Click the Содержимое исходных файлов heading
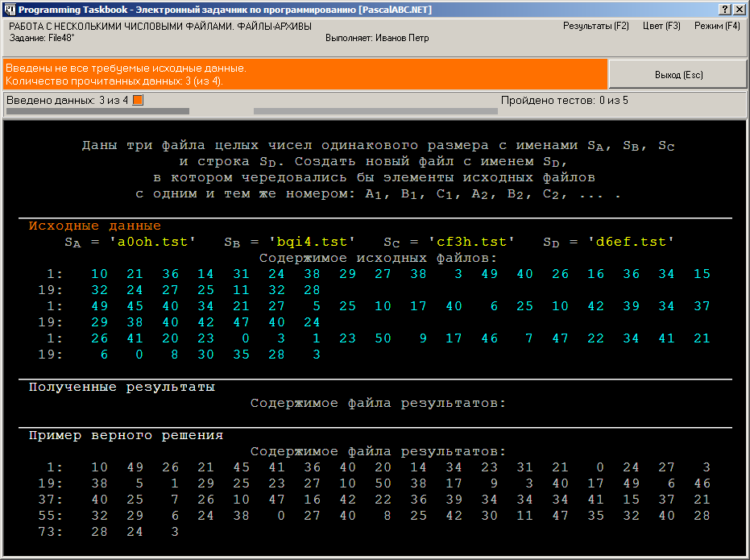This screenshot has width=750, height=560. (x=378, y=258)
